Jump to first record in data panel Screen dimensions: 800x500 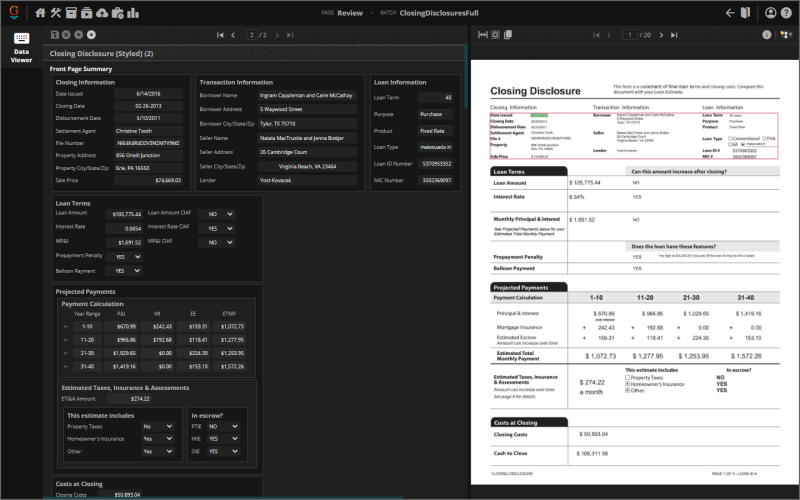tap(220, 35)
